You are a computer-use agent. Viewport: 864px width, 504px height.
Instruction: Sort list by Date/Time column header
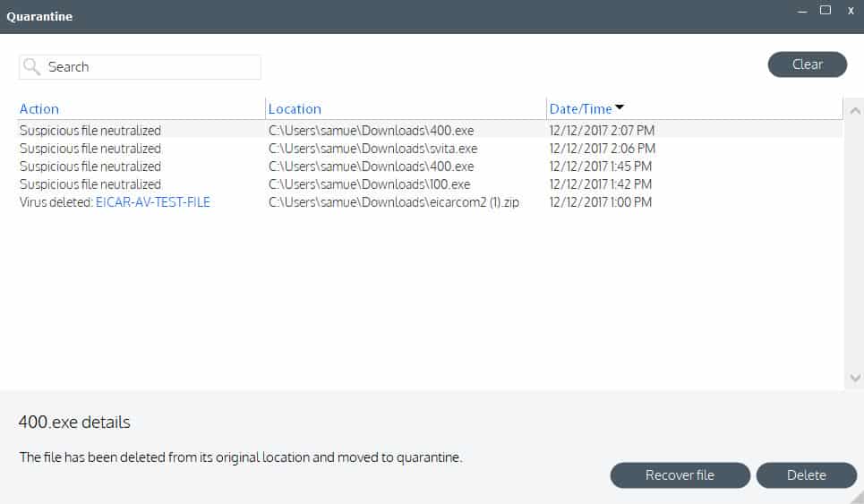(580, 109)
